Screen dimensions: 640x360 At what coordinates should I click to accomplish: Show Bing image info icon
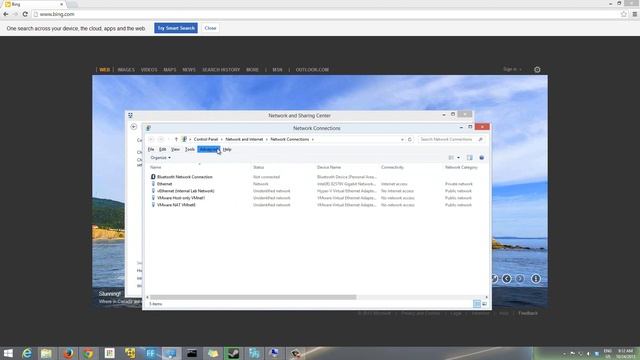click(x=536, y=279)
